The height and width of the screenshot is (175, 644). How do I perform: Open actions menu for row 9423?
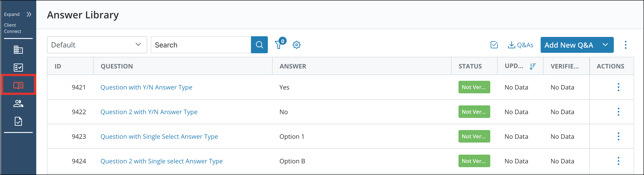[x=618, y=137]
